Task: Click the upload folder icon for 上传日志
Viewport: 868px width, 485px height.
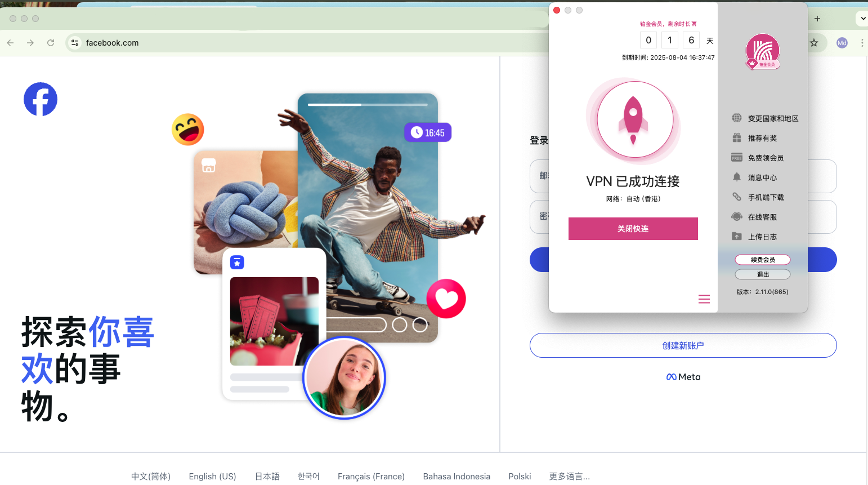Action: tap(736, 236)
